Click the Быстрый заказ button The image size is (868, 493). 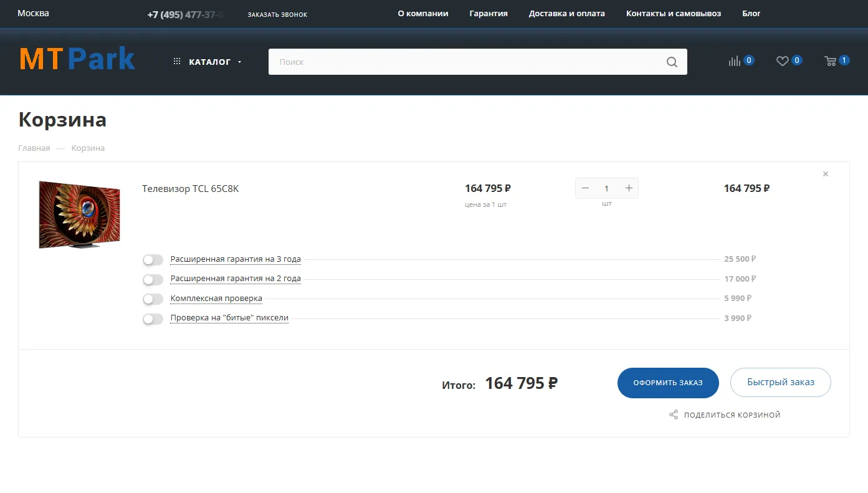(x=780, y=382)
